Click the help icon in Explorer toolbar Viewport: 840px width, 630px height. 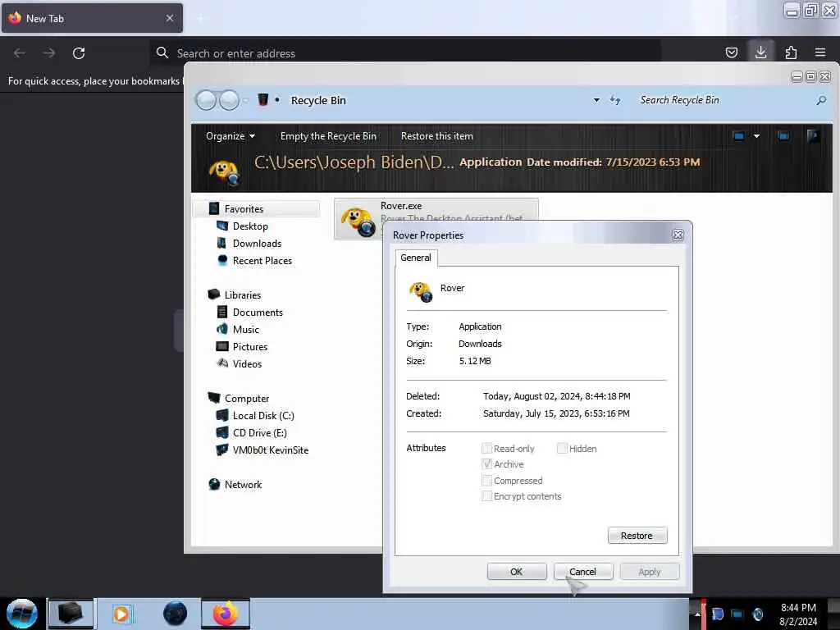click(813, 136)
